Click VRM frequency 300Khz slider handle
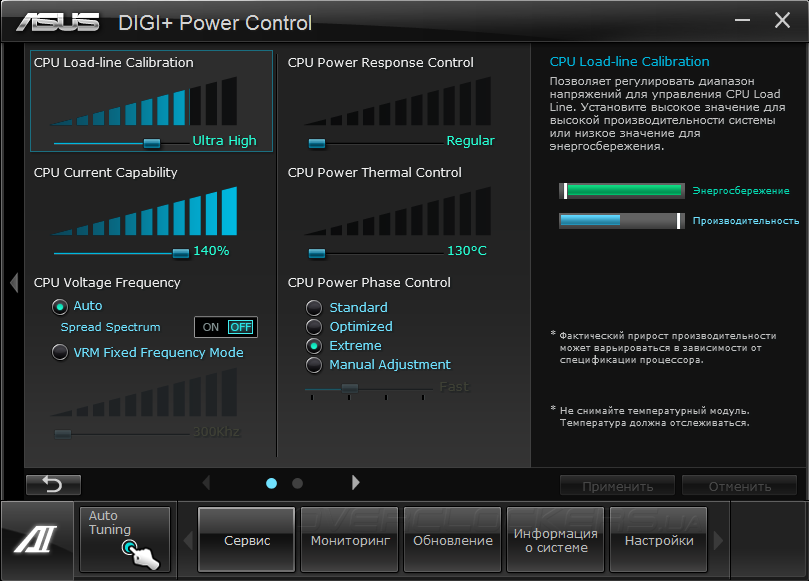The width and height of the screenshot is (809, 581). tap(63, 434)
